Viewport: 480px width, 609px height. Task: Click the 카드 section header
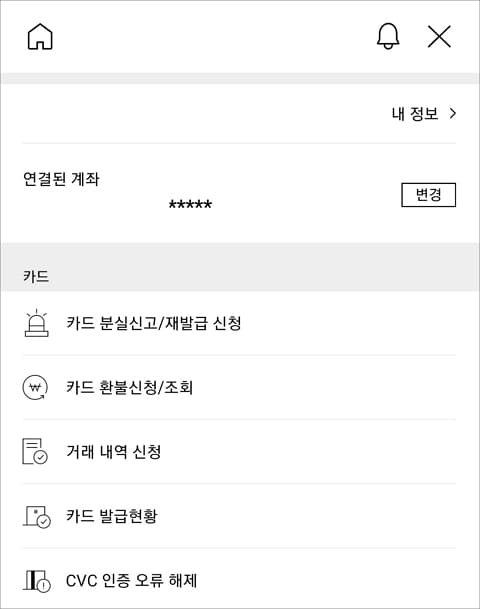[36, 277]
